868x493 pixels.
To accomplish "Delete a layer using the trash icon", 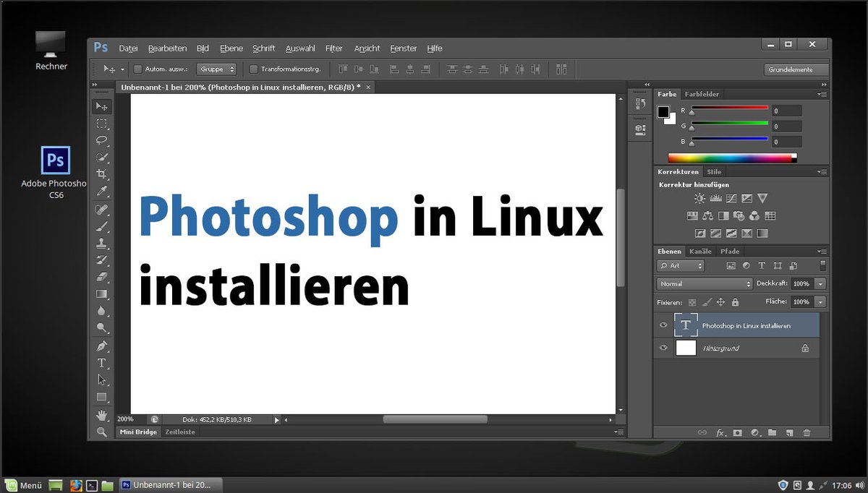I will coord(808,433).
